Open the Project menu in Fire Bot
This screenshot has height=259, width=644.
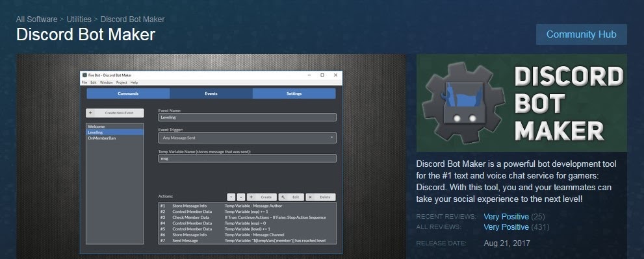tap(122, 82)
